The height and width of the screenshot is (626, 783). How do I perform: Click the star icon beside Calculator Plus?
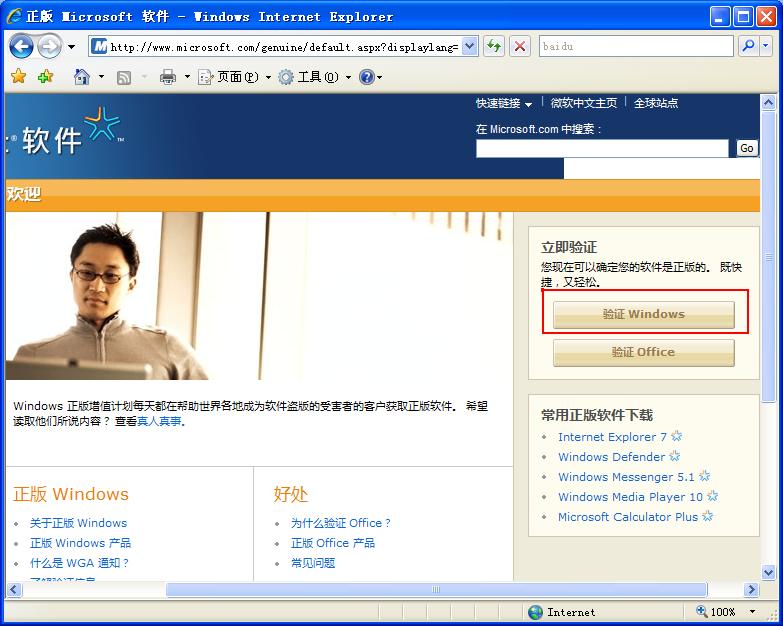708,516
